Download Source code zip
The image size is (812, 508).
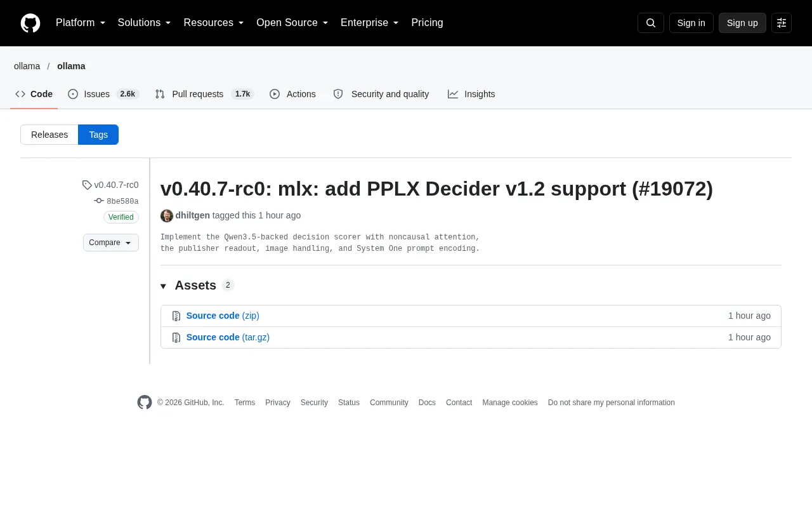tap(223, 316)
